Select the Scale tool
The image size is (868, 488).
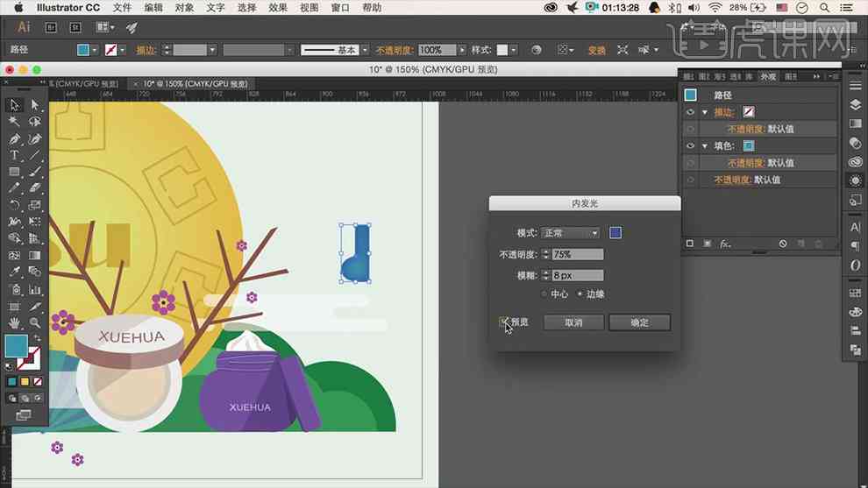[35, 205]
